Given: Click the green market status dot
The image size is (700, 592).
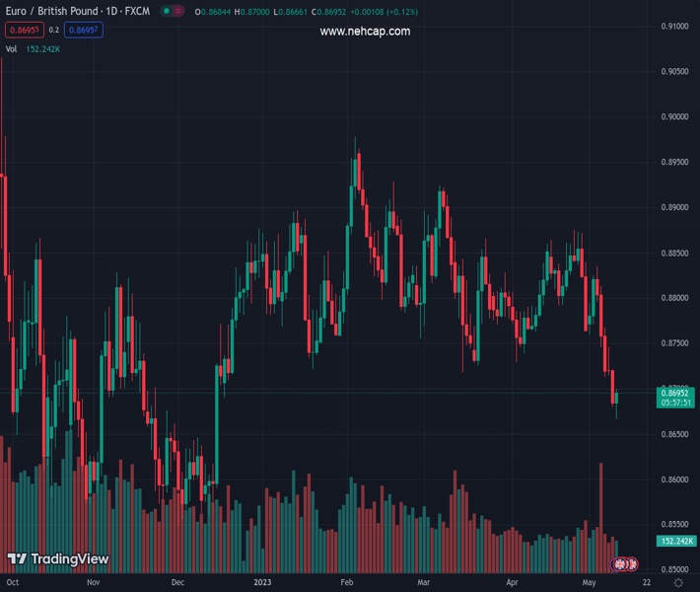Looking at the screenshot, I should 167,11.
